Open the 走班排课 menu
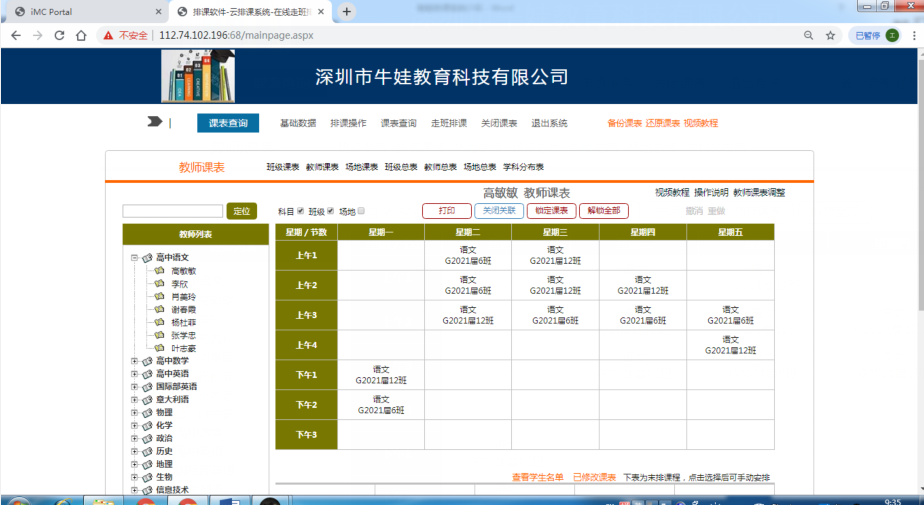The width and height of the screenshot is (924, 505). click(x=449, y=123)
